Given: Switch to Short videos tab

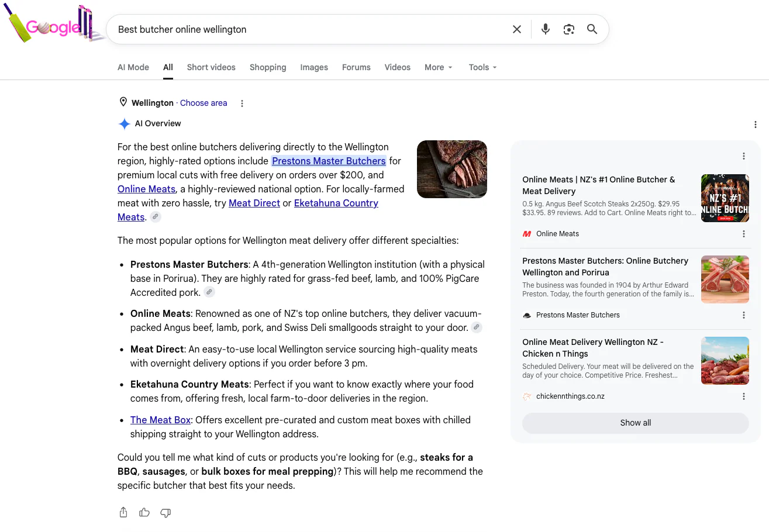Looking at the screenshot, I should 211,67.
